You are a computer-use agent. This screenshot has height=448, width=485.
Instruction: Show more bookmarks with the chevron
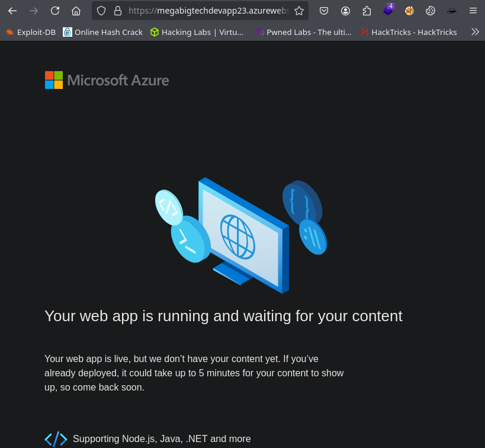[475, 32]
